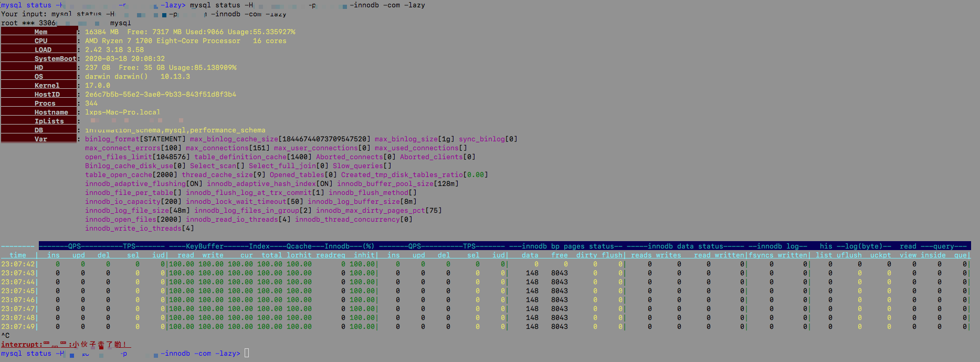
Task: Click the boot time '2020-03-18 20:08:32'
Action: click(x=125, y=59)
